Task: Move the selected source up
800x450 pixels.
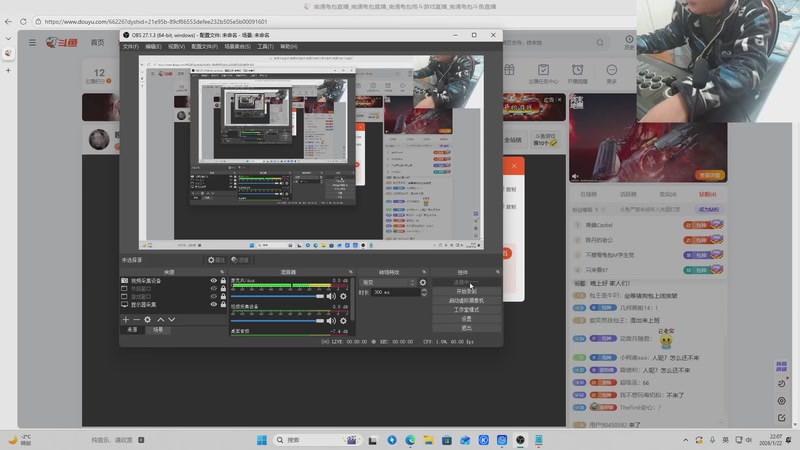Action: [161, 319]
